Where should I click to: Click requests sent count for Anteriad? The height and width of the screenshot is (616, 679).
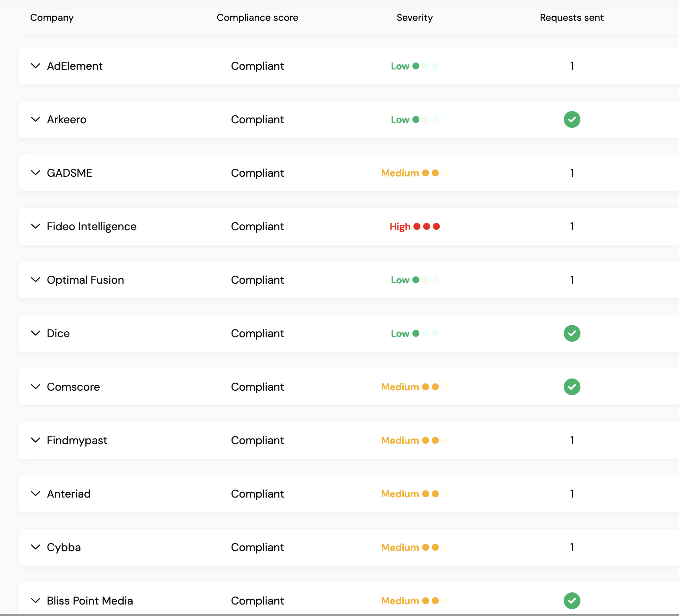point(572,494)
